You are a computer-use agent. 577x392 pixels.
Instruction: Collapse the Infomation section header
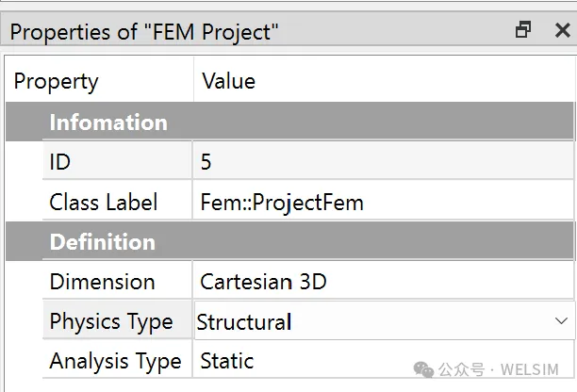(289, 122)
